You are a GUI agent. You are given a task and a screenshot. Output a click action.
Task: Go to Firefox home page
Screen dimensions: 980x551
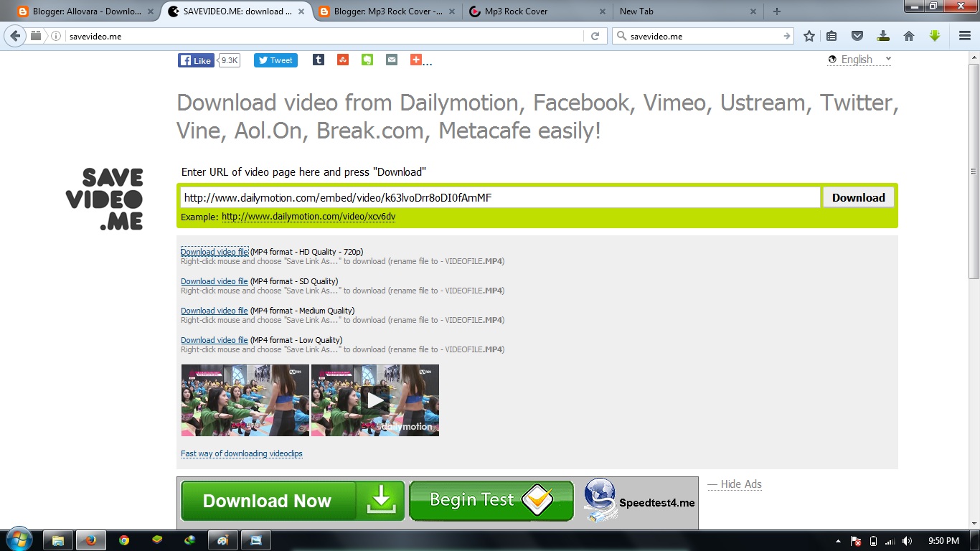tap(909, 35)
